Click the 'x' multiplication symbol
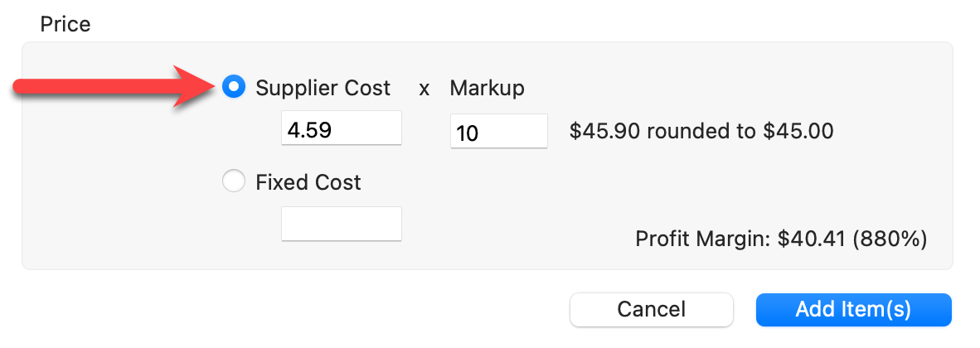The image size is (980, 348). [x=424, y=89]
